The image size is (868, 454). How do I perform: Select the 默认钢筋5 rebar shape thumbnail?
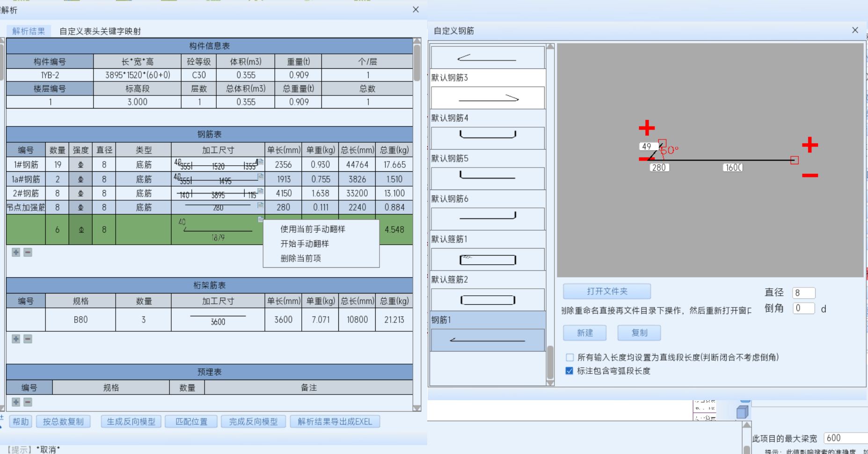coord(488,178)
